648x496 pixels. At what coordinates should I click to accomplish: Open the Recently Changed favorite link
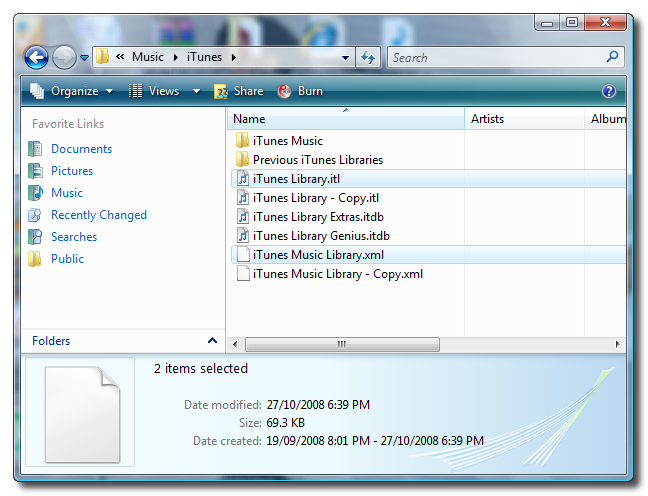point(98,215)
